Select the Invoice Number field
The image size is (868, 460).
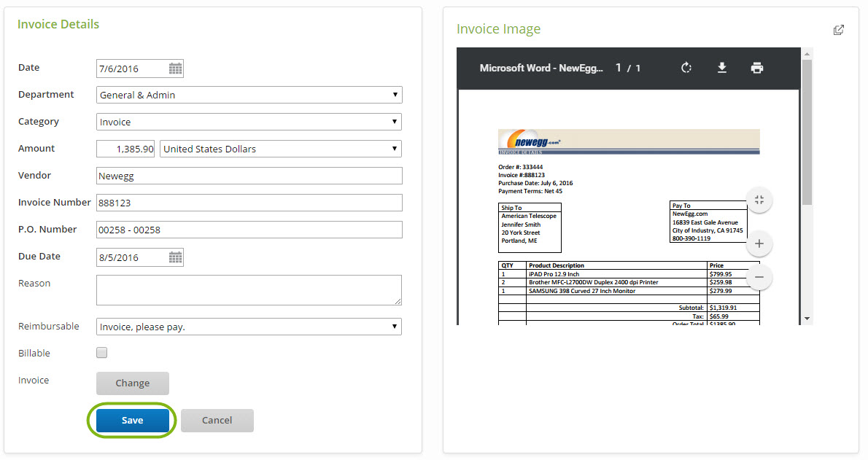pyautogui.click(x=249, y=203)
